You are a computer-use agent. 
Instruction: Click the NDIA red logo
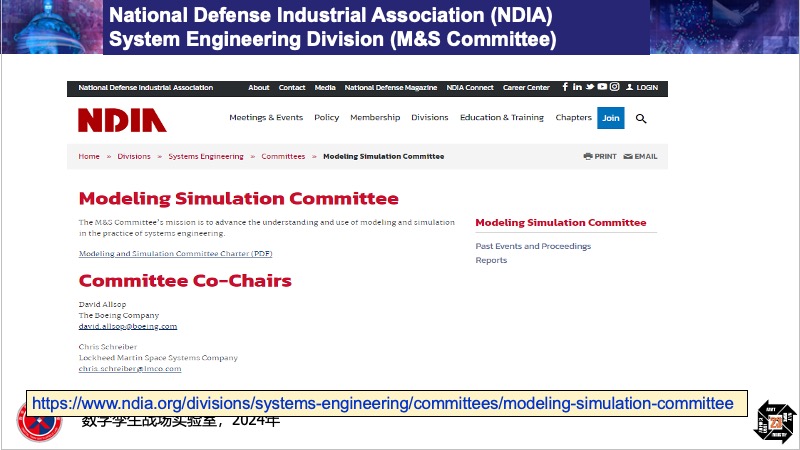click(x=122, y=120)
